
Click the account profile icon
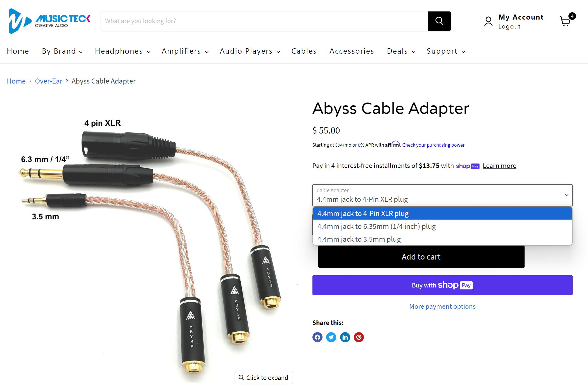[488, 22]
